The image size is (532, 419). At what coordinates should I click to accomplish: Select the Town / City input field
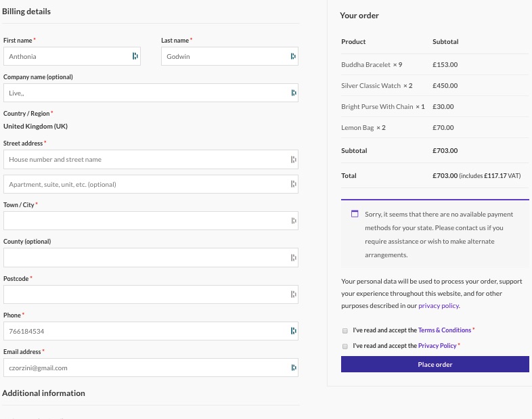tap(146, 221)
